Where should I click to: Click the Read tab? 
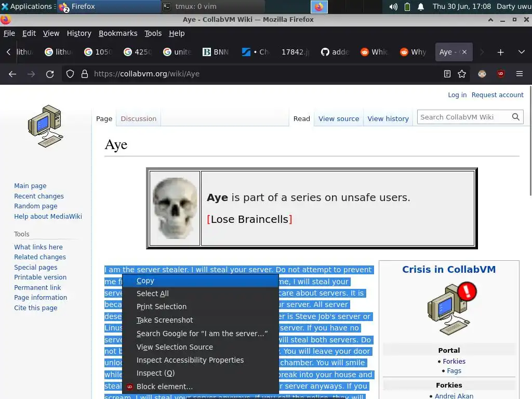(302, 119)
